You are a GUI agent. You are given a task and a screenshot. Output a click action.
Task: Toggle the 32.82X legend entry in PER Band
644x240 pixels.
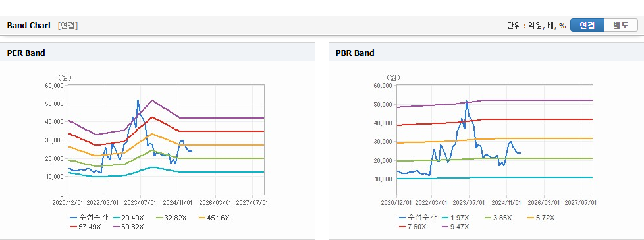tap(171, 218)
